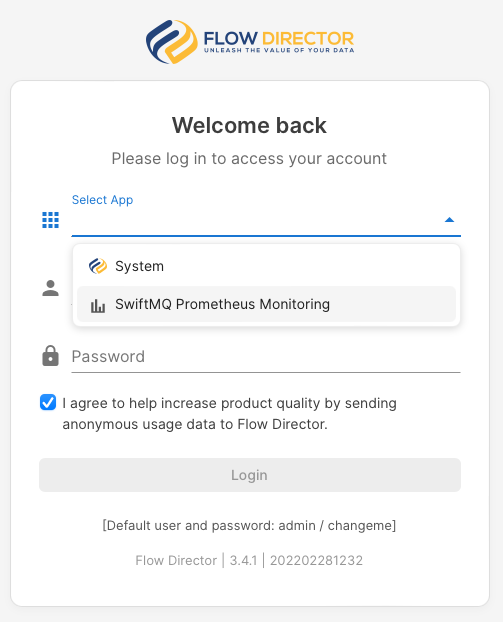Click the person user icon

click(50, 288)
